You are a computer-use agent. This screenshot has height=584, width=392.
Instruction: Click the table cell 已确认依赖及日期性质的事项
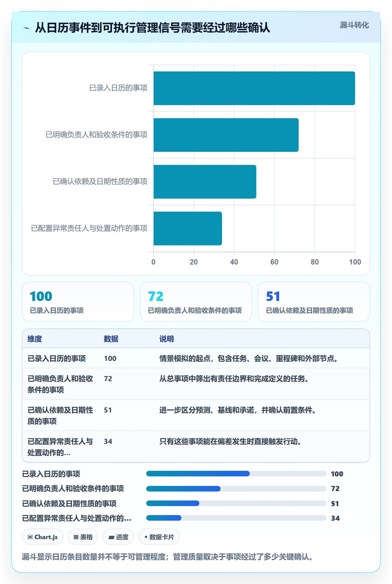[60, 416]
